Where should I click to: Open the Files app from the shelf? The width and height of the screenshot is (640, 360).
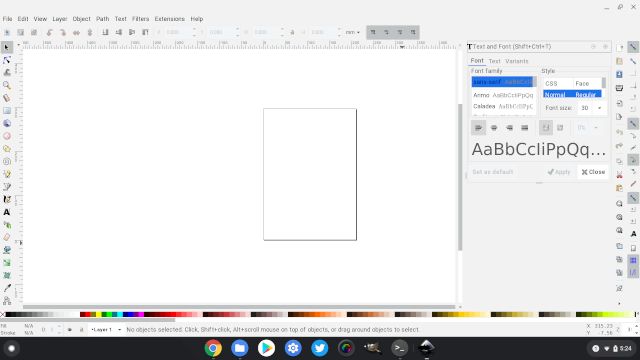[240, 348]
